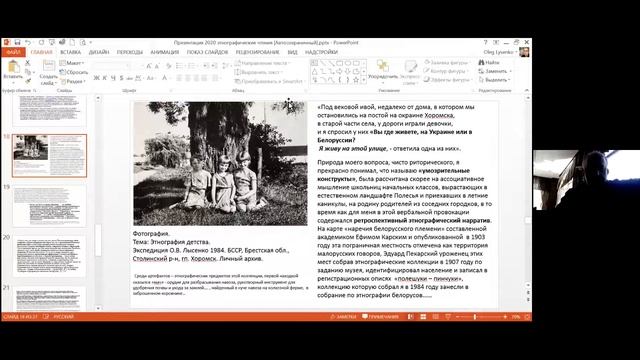The height and width of the screenshot is (360, 640).
Task: Select the triangle shape in shapes gallery
Action: (x=315, y=71)
